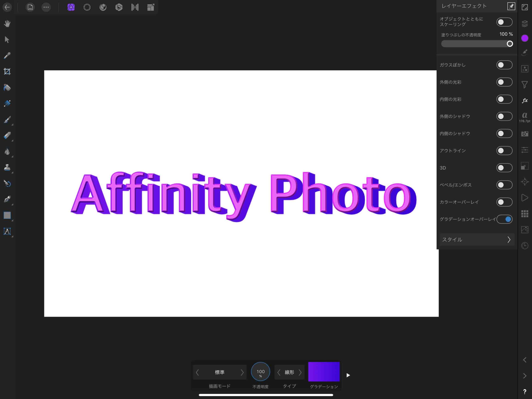This screenshot has height=399, width=532.
Task: Enable the Outline (アウトライン) effect
Action: [x=504, y=151]
